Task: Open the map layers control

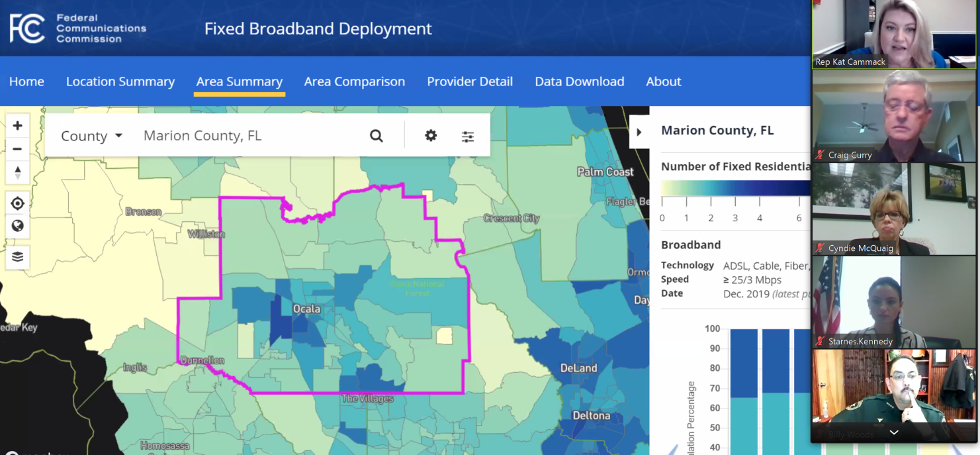Action: point(18,257)
